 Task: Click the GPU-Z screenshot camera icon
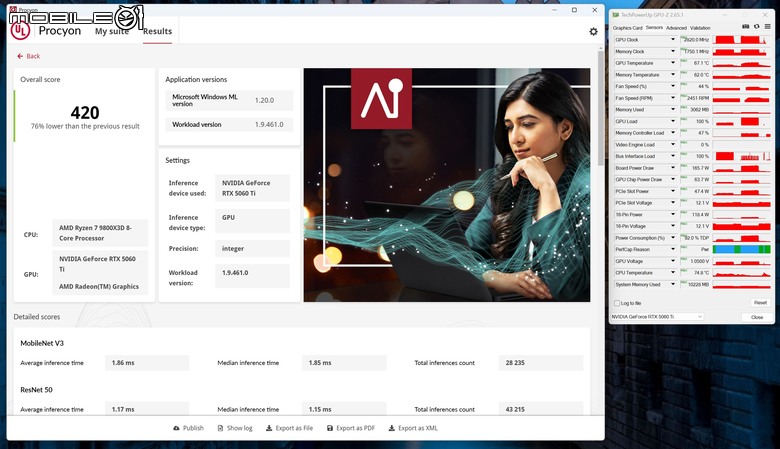[x=745, y=27]
